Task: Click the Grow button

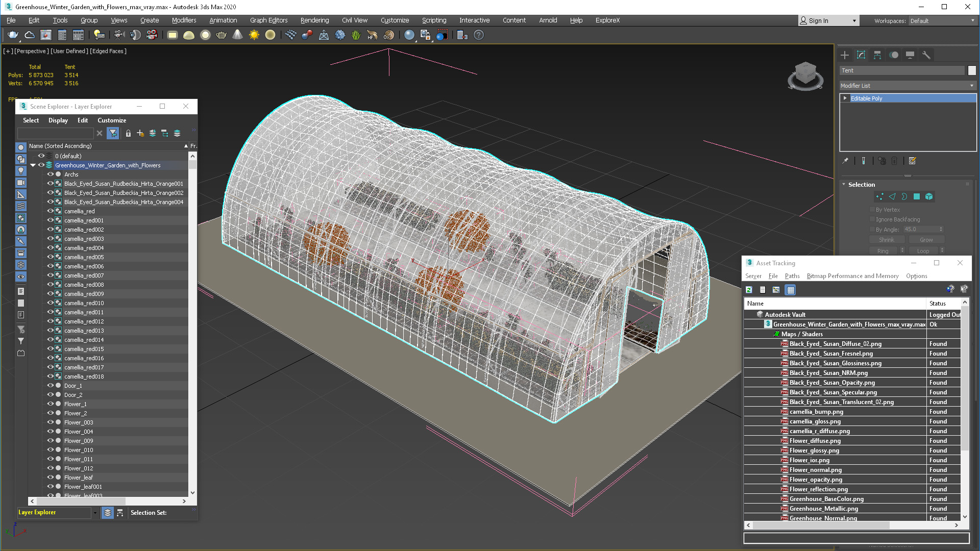Action: [x=926, y=240]
